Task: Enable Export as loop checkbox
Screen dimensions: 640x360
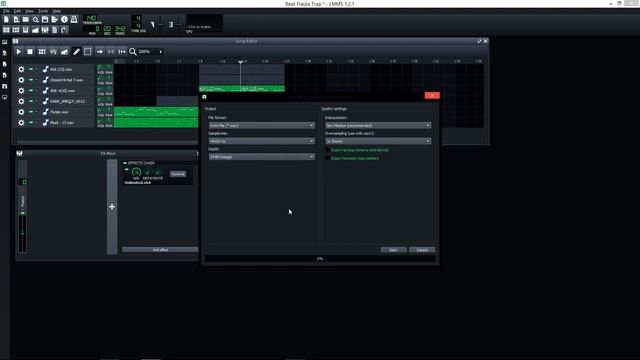Action: point(328,150)
